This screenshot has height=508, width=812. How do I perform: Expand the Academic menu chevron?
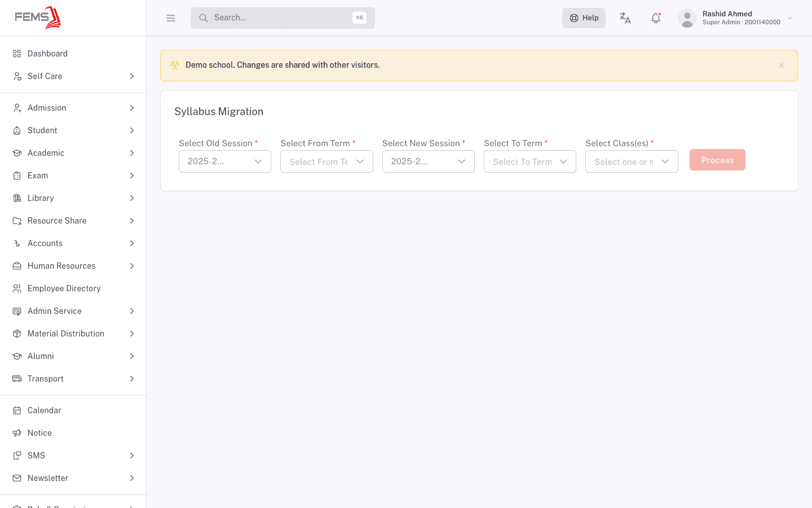tap(132, 153)
